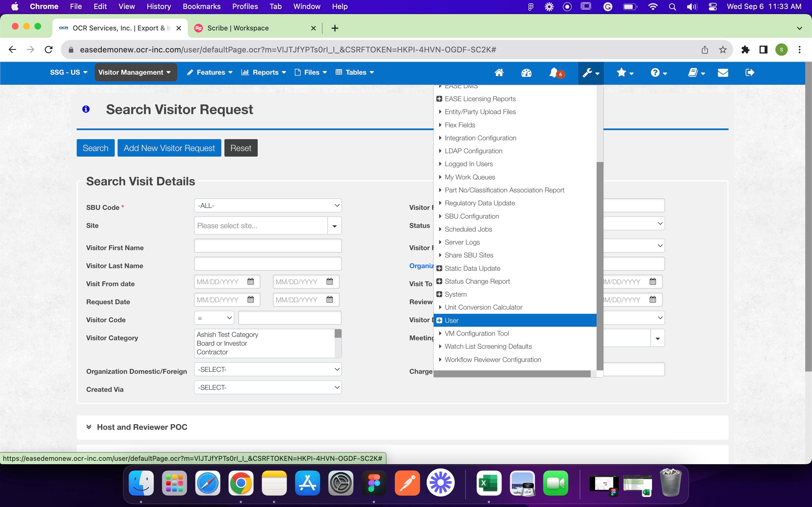This screenshot has width=812, height=507.
Task: Open the mail envelope icon
Action: click(723, 72)
